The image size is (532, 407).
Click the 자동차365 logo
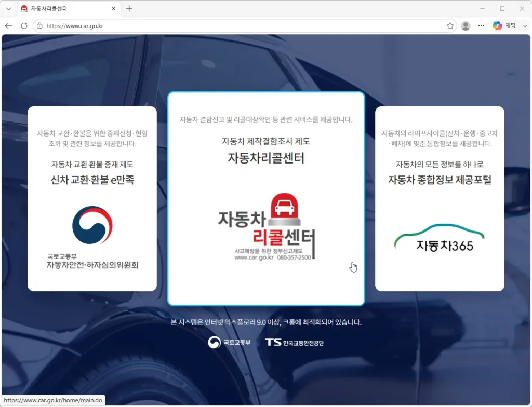[x=440, y=238]
